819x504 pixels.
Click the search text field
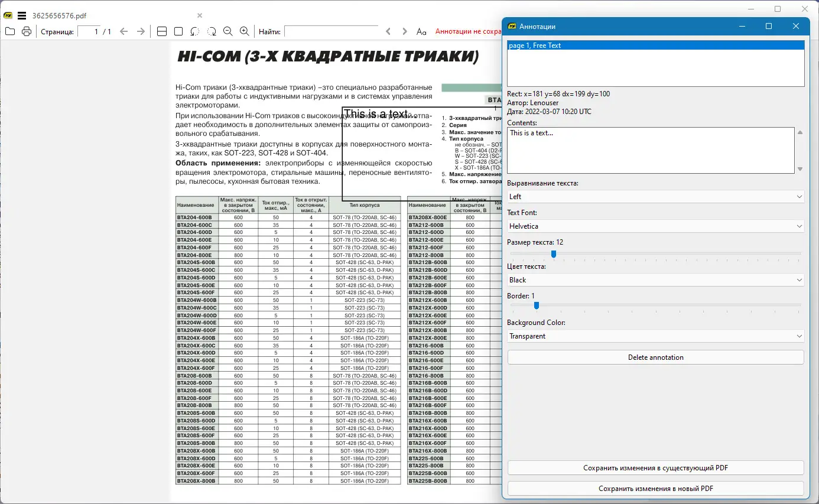331,31
